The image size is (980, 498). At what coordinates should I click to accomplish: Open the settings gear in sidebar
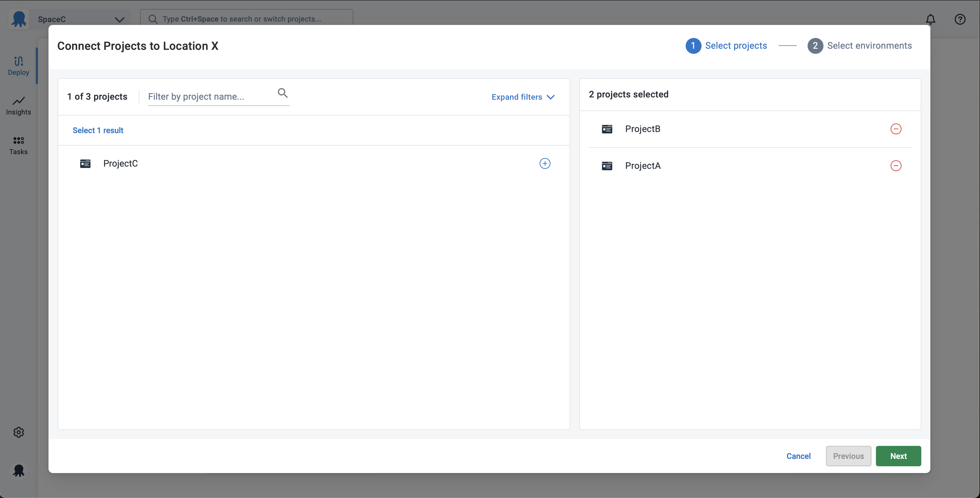pos(18,432)
